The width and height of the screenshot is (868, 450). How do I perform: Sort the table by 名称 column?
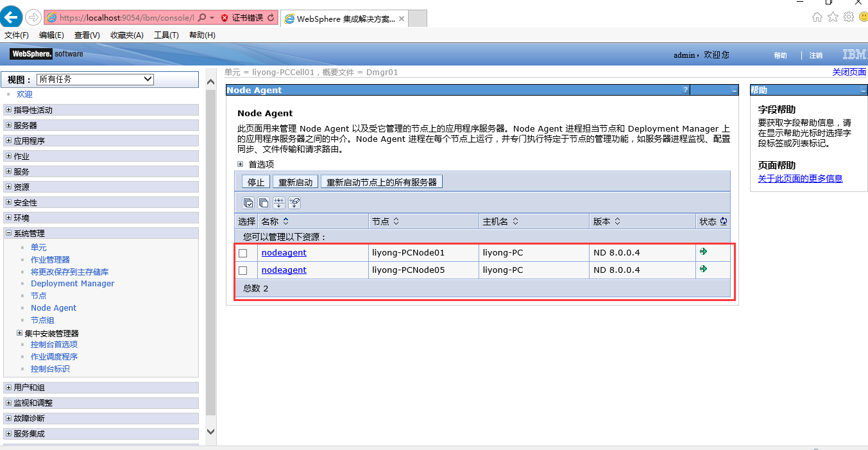(286, 221)
